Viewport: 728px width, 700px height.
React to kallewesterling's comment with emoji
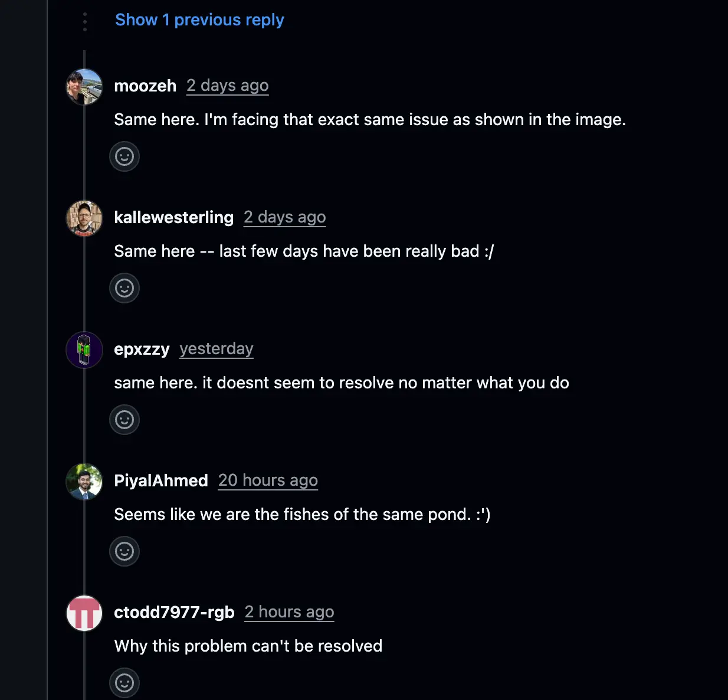pos(124,288)
